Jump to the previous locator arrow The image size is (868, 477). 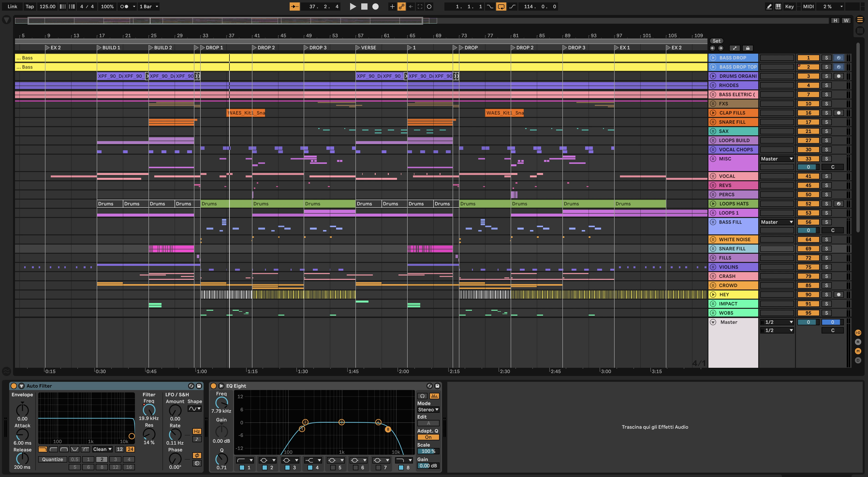coord(713,48)
